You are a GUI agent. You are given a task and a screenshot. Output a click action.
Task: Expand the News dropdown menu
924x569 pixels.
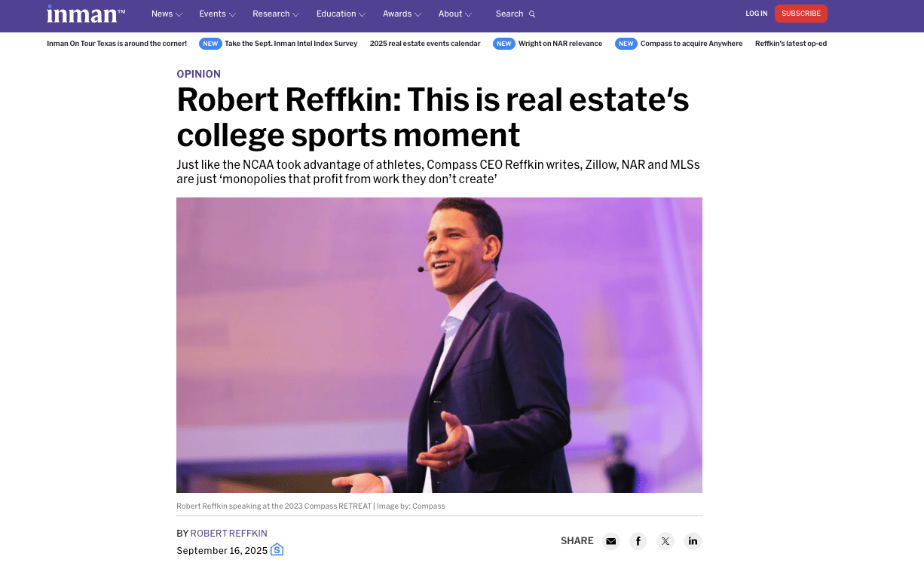click(167, 14)
